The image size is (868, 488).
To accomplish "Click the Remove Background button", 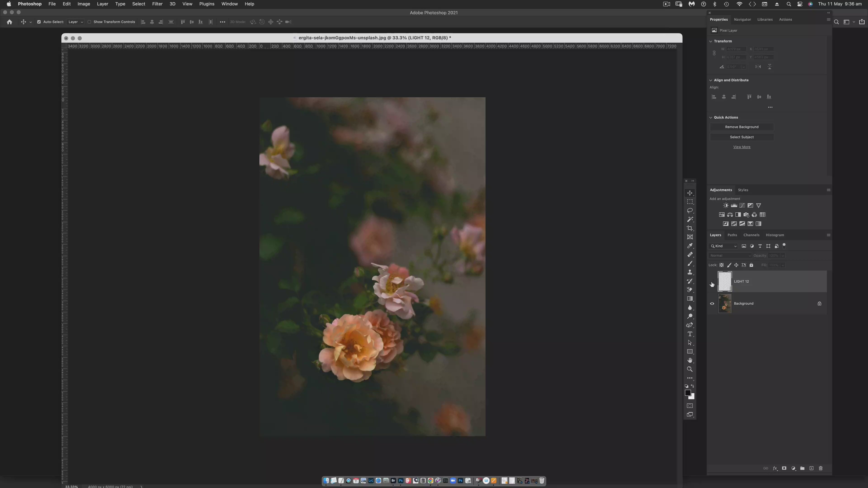I will click(x=742, y=127).
